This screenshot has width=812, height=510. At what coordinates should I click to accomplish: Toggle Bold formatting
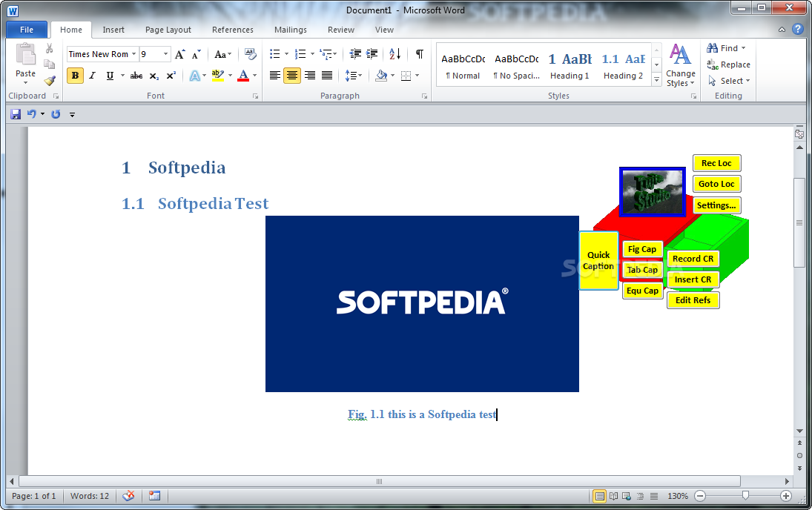tap(75, 76)
